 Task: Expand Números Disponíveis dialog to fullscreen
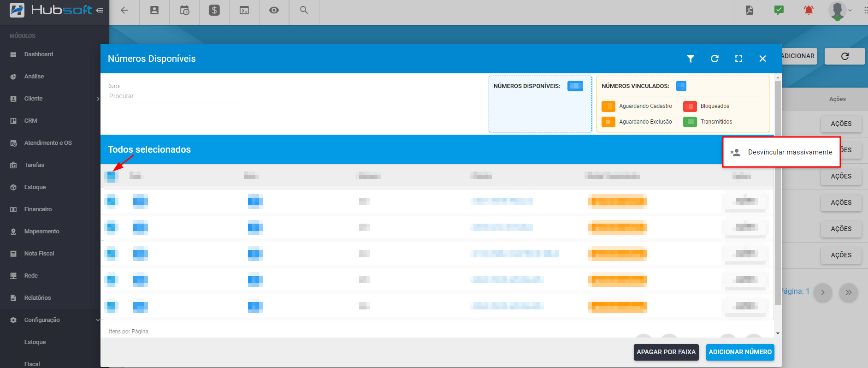pos(738,59)
